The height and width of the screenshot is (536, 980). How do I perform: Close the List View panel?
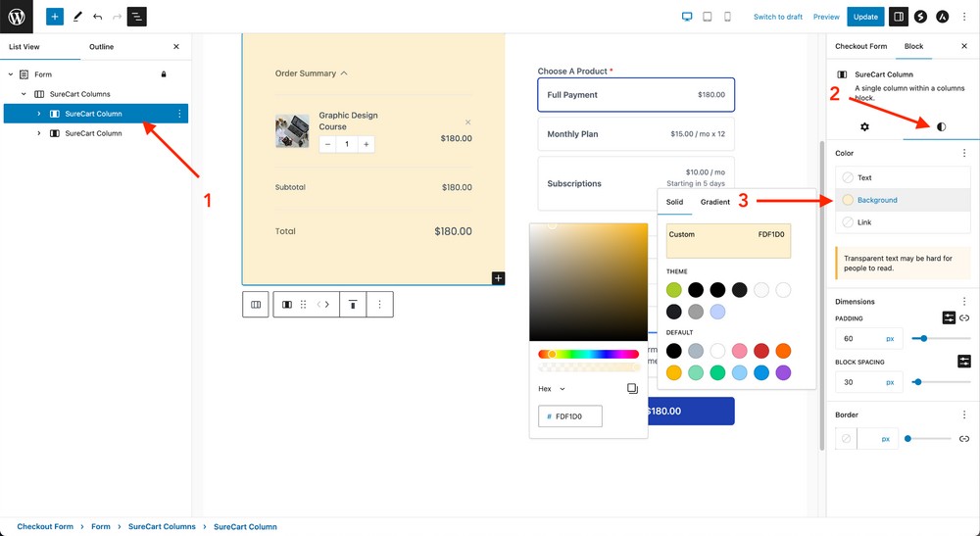coord(176,47)
